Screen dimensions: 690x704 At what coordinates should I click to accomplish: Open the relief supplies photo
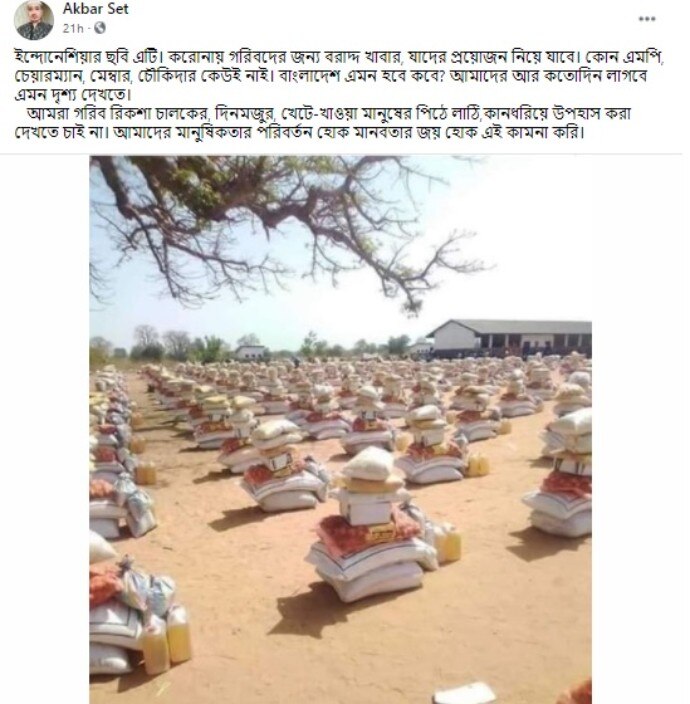[x=340, y=430]
